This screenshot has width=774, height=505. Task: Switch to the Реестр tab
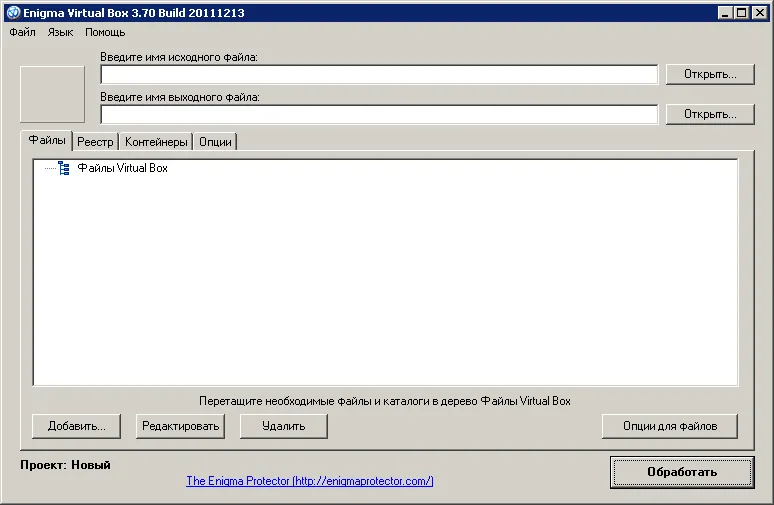pos(95,142)
